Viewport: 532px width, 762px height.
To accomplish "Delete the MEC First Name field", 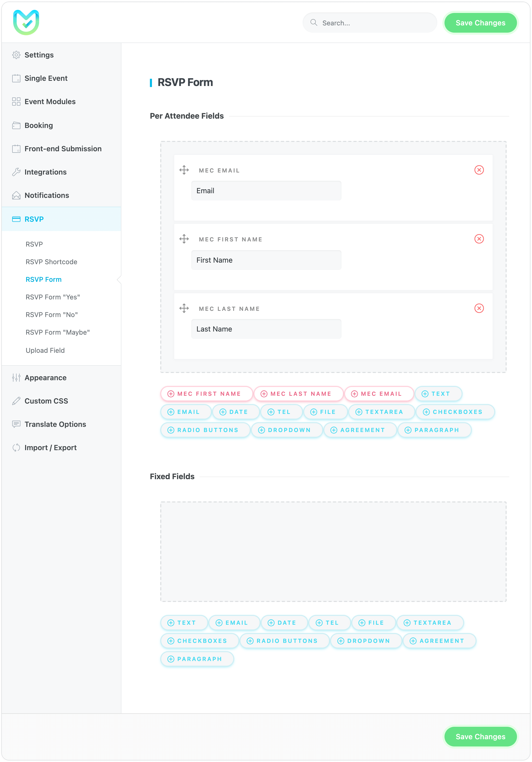I will (x=479, y=239).
